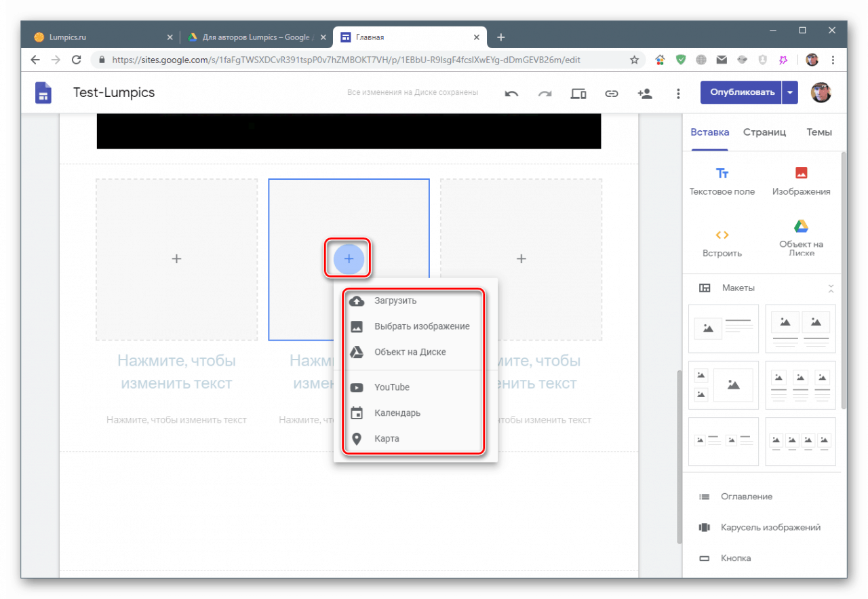The width and height of the screenshot is (868, 599).
Task: Click the redo arrow in the Sites toolbar
Action: [545, 94]
